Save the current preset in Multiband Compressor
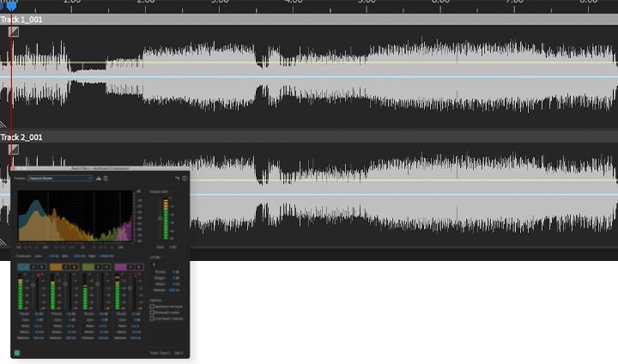The width and height of the screenshot is (618, 364). tap(98, 179)
